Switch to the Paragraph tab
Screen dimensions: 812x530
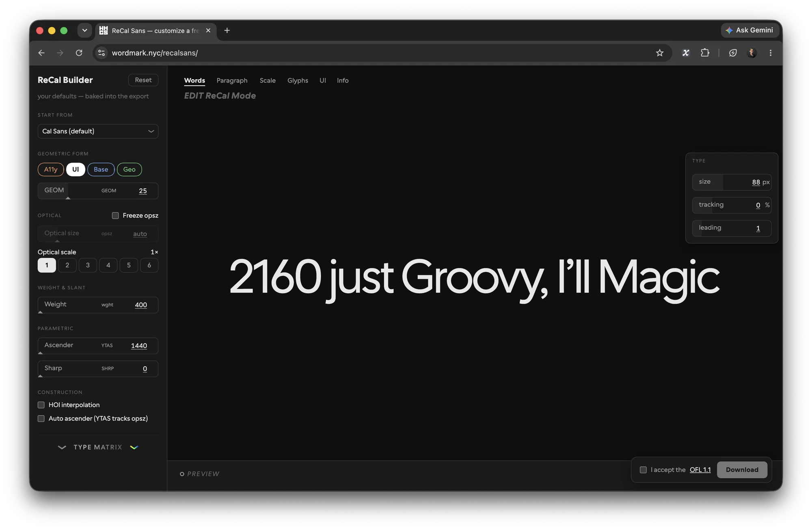[x=232, y=80]
